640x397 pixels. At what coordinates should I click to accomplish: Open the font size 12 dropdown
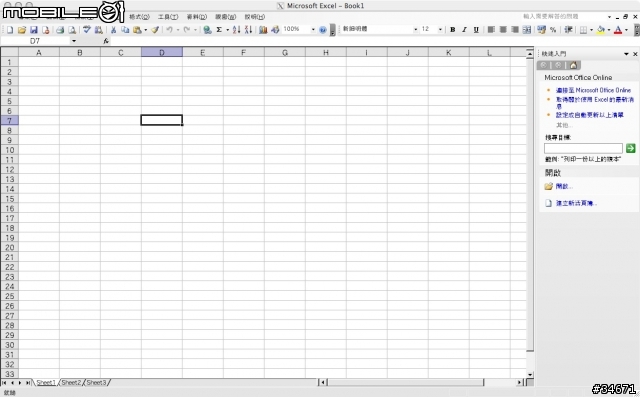coord(440,29)
